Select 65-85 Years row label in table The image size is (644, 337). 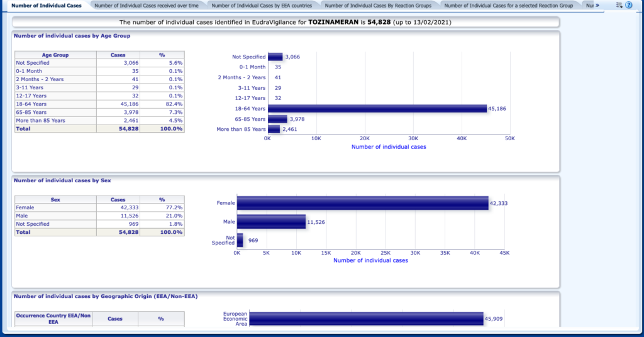pos(31,112)
